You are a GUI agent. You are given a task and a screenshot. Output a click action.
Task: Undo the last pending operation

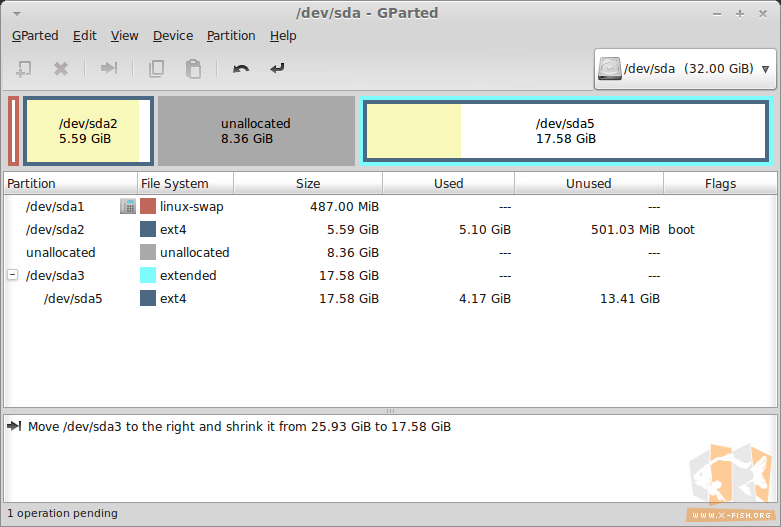click(x=241, y=69)
